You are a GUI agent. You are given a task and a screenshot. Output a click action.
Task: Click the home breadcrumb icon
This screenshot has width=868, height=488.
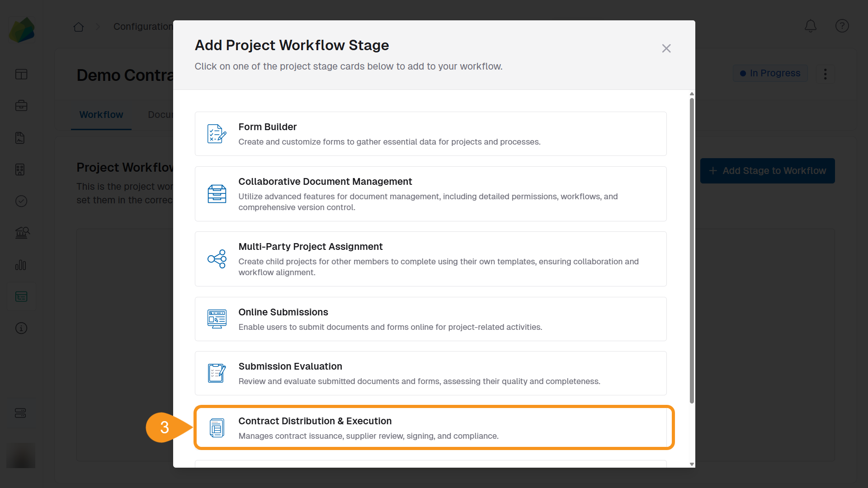click(x=79, y=27)
